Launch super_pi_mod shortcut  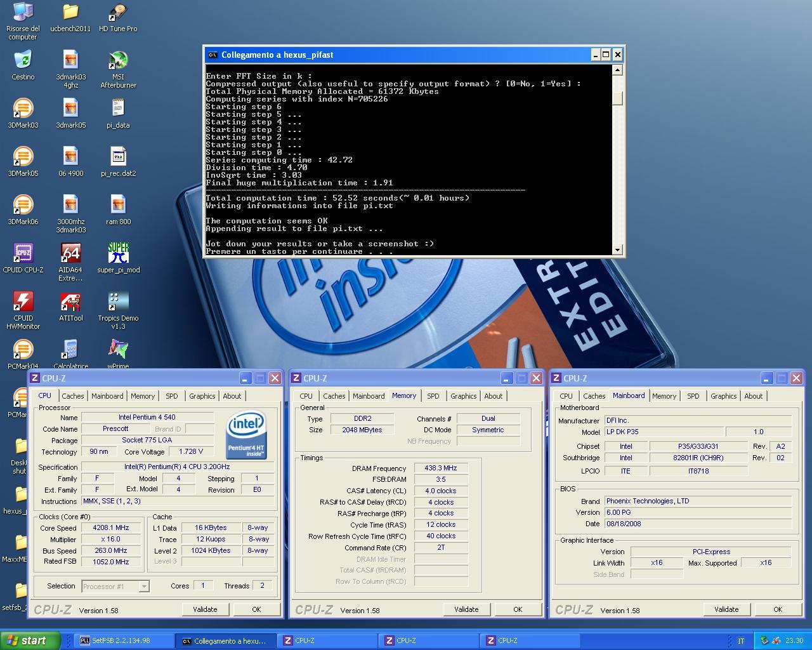point(118,258)
